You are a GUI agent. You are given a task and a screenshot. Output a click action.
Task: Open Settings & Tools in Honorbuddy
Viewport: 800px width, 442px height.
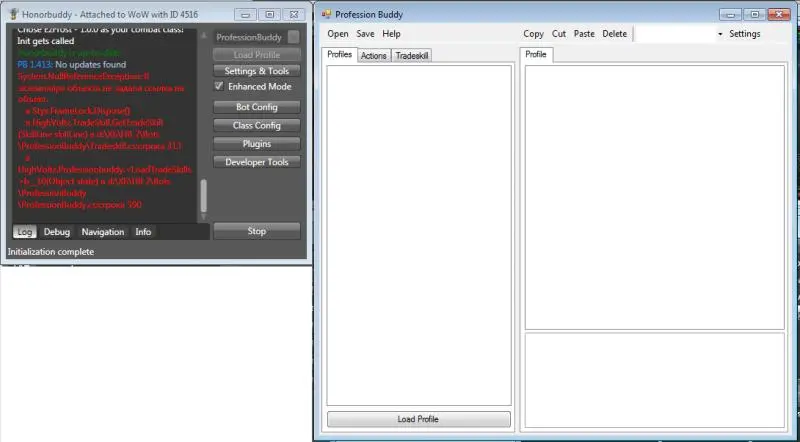click(x=257, y=71)
